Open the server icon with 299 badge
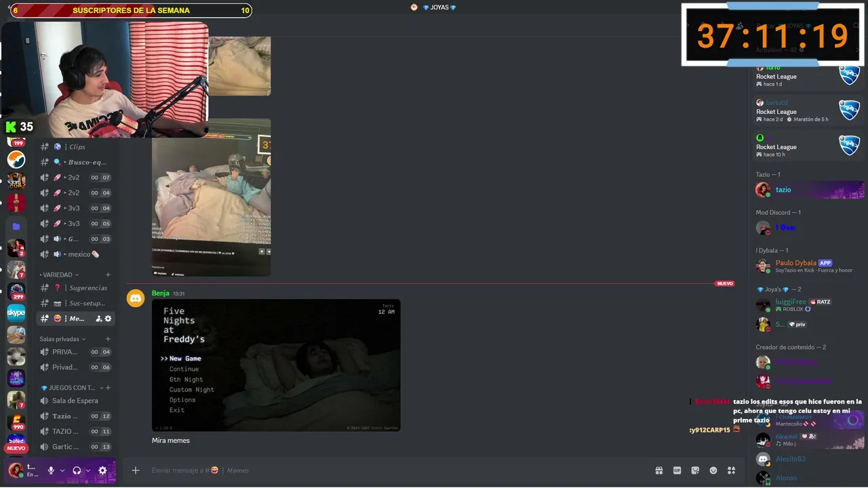The height and width of the screenshot is (488, 868). point(16,291)
